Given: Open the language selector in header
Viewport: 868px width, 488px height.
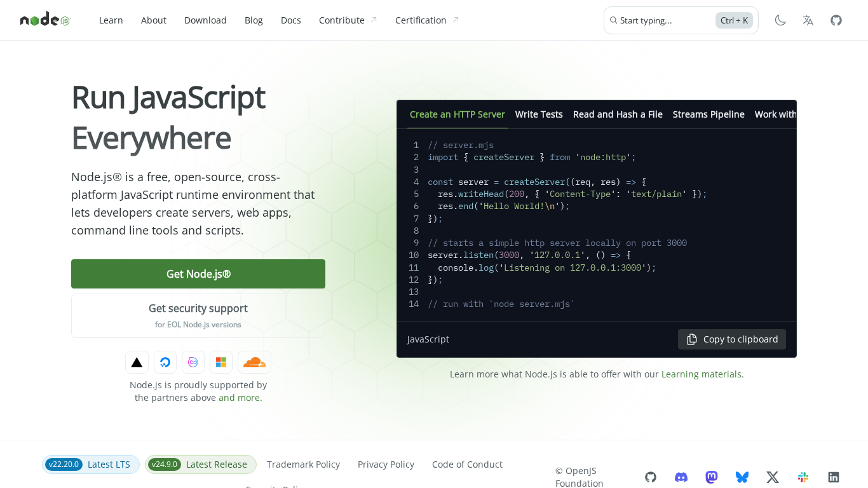Looking at the screenshot, I should [x=808, y=20].
